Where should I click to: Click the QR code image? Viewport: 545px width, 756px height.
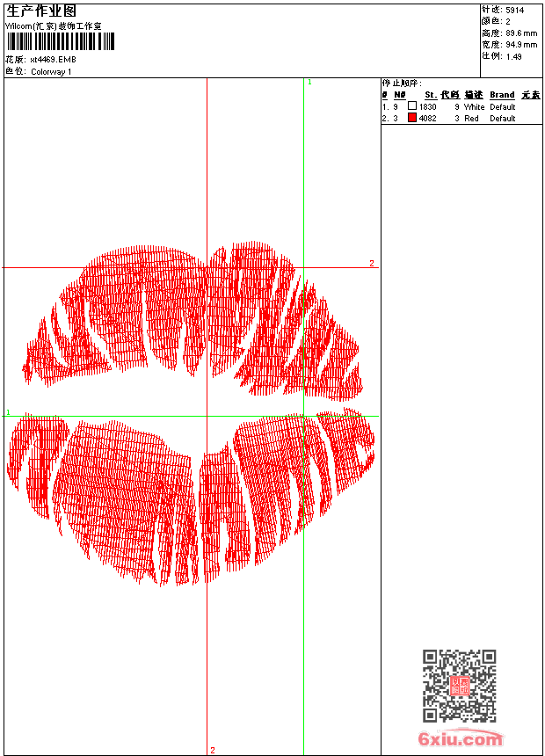coord(460,686)
